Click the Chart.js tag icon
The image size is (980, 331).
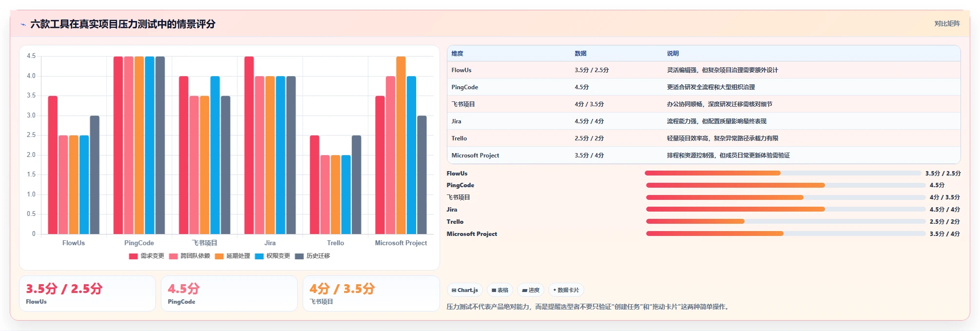tap(454, 290)
